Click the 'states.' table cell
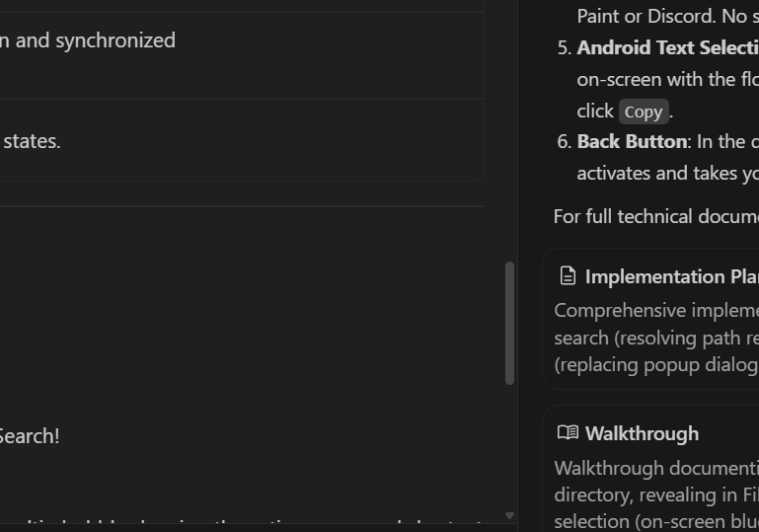759x532 pixels. tap(31, 141)
